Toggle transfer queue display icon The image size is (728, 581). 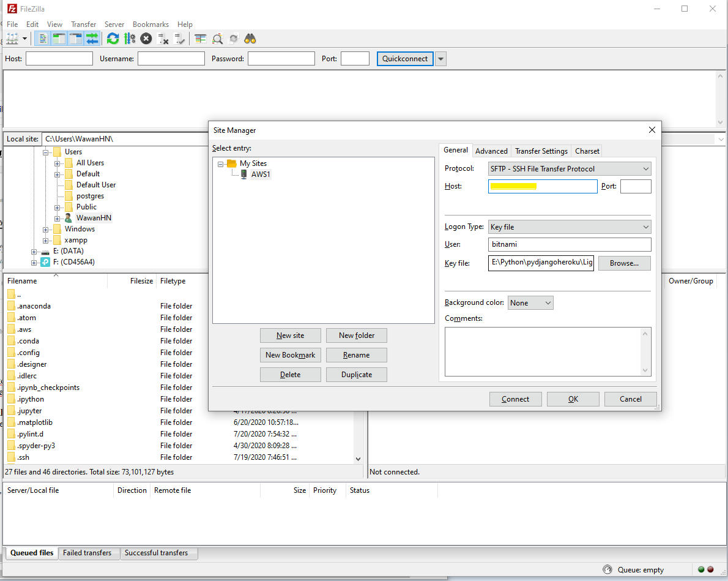point(92,39)
